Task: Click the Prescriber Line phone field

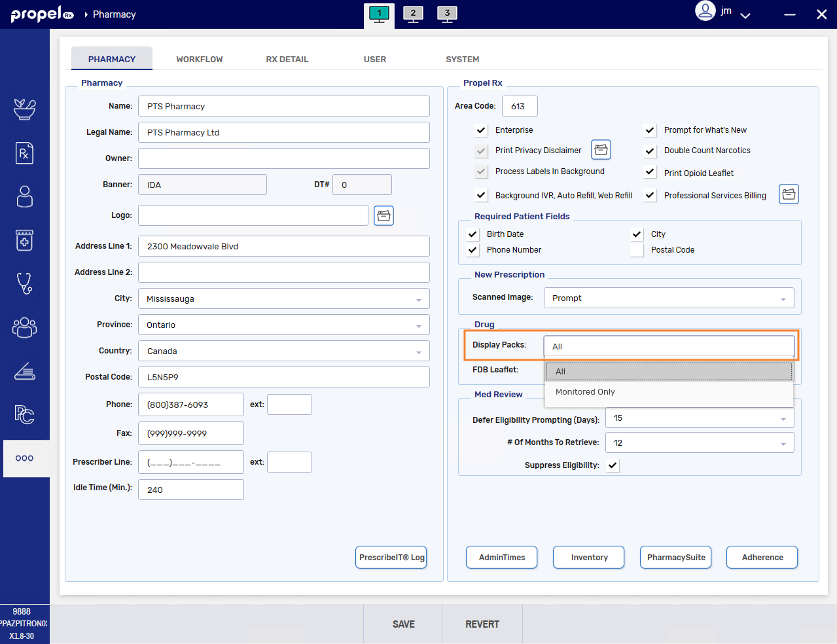Action: tap(191, 462)
